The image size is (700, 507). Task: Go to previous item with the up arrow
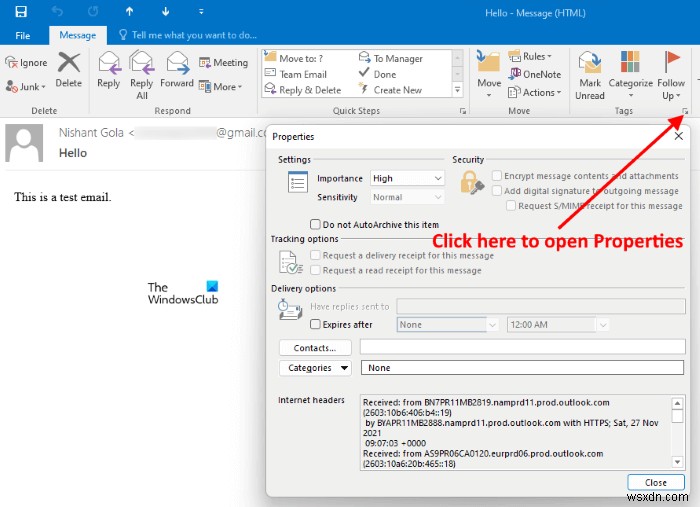pyautogui.click(x=129, y=12)
